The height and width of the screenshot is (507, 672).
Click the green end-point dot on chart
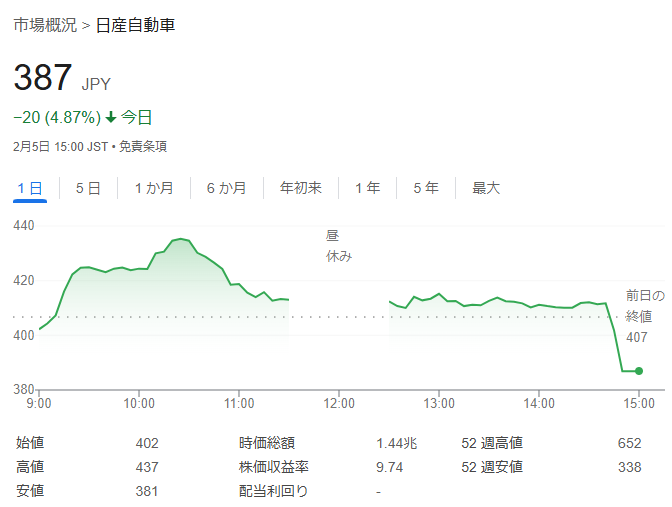point(639,371)
